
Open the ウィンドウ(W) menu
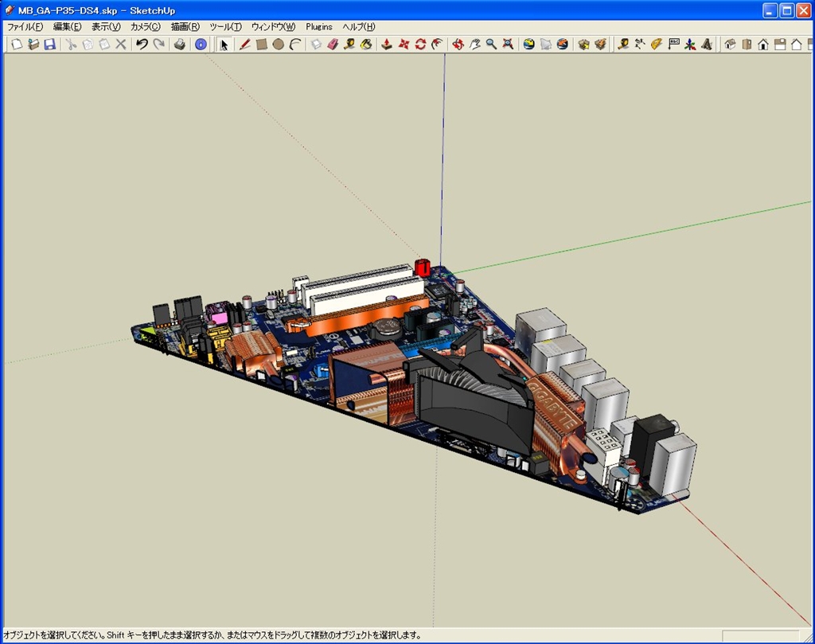pos(273,27)
